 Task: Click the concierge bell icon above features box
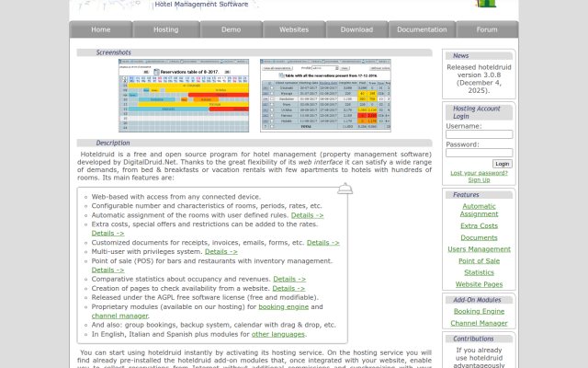pos(345,189)
